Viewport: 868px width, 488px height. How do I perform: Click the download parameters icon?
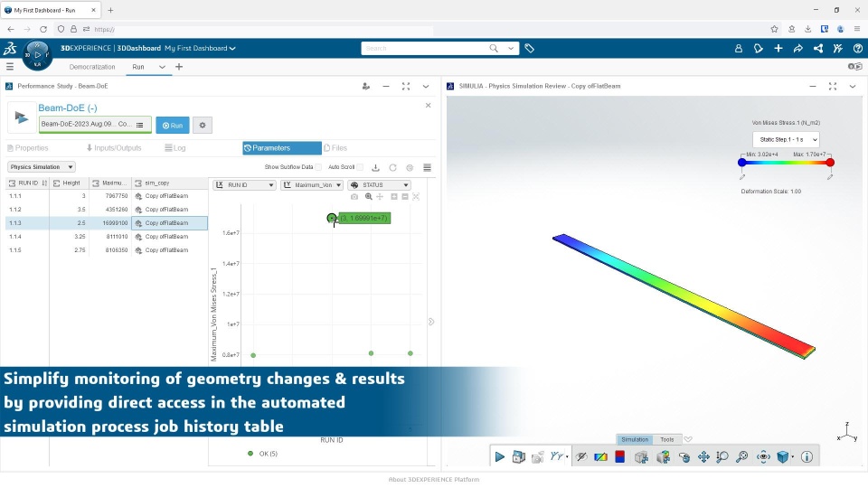tap(375, 168)
